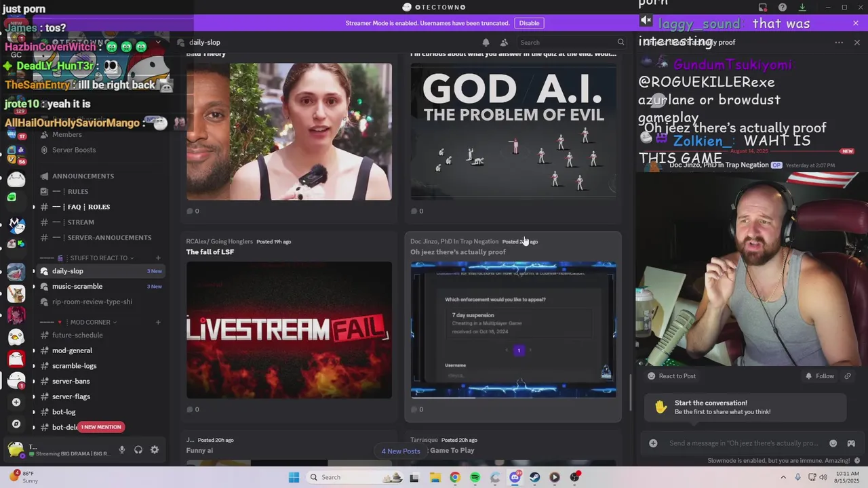Select the future-schedule channel
The width and height of the screenshot is (868, 488).
click(101, 335)
